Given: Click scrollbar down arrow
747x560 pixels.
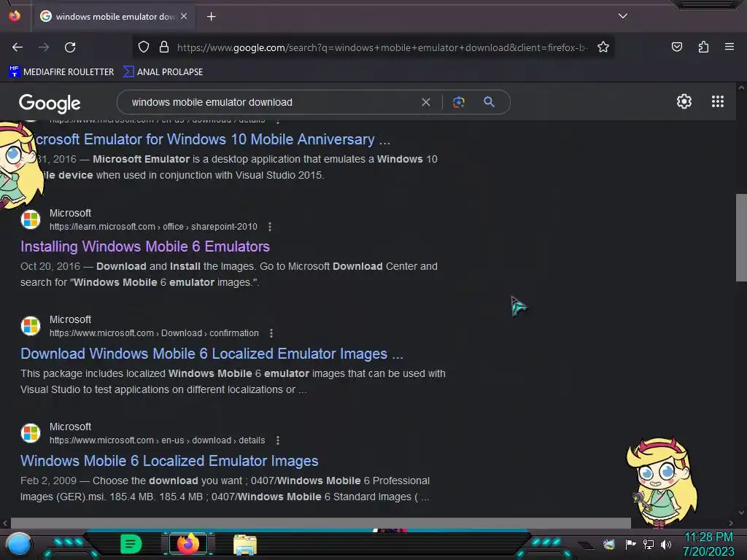Looking at the screenshot, I should [x=741, y=513].
